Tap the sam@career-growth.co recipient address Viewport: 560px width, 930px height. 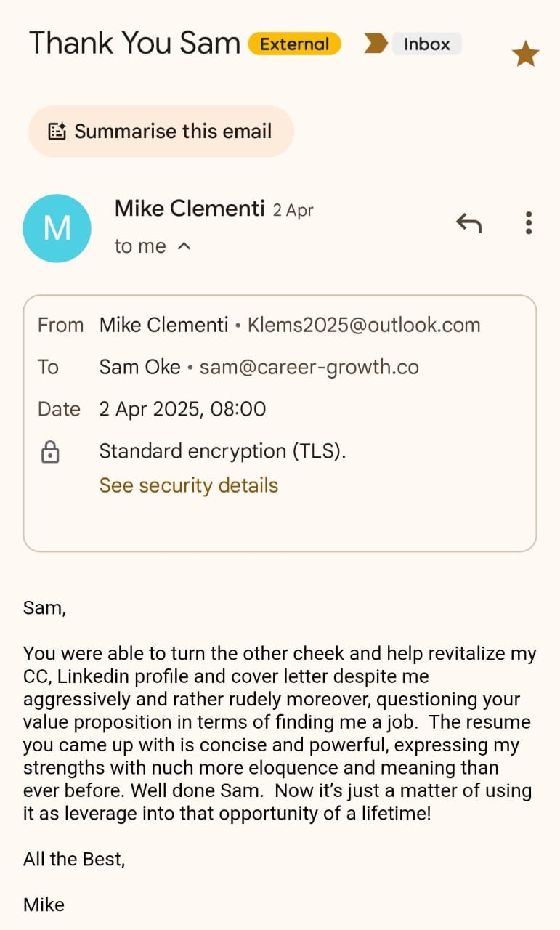click(309, 367)
